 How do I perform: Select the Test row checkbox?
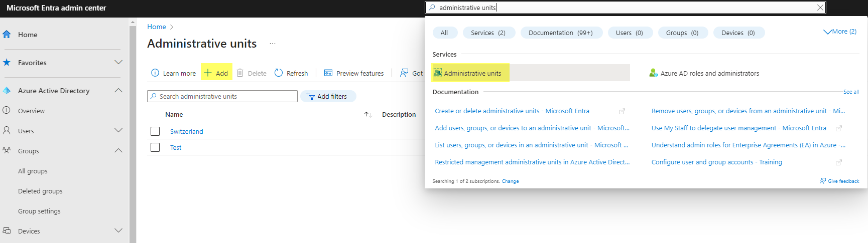(155, 147)
